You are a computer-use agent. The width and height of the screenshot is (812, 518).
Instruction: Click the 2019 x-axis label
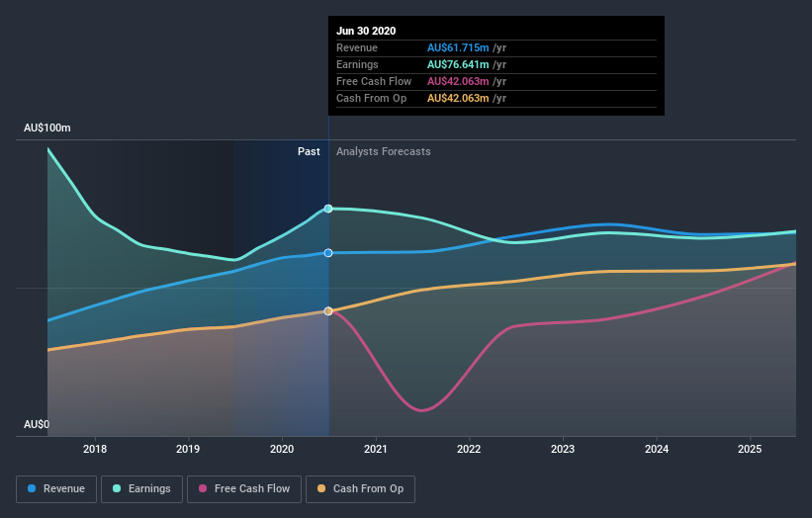pyautogui.click(x=188, y=449)
